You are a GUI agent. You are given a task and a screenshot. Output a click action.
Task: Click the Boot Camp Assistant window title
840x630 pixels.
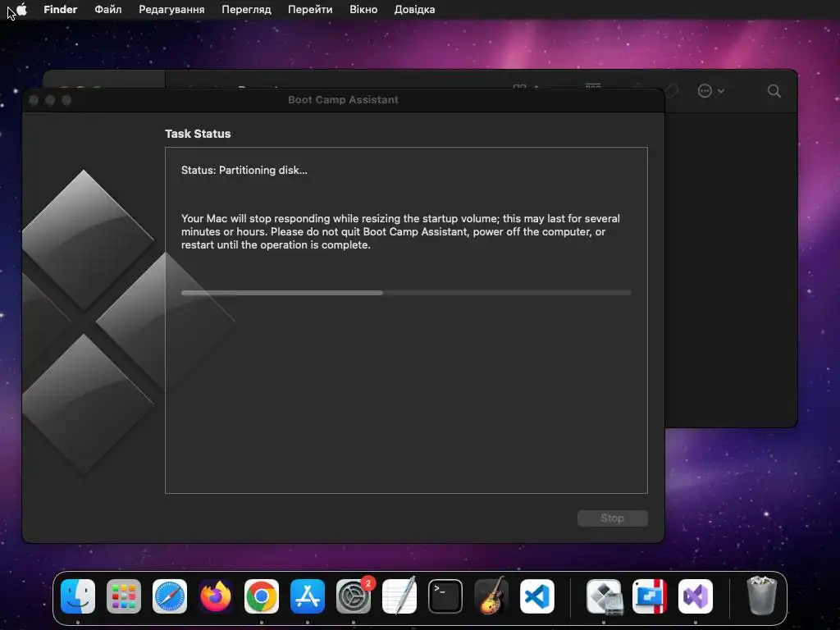click(343, 99)
